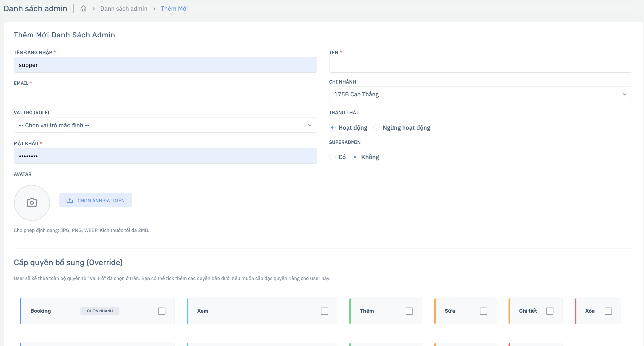Click the upload icon on avatar button
The image size is (644, 346).
pyautogui.click(x=70, y=200)
